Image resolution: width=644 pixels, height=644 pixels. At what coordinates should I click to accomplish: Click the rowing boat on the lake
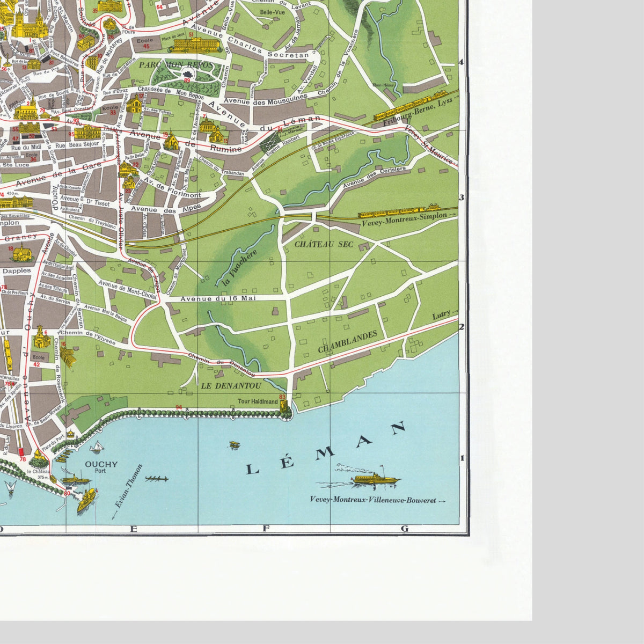coord(156,478)
